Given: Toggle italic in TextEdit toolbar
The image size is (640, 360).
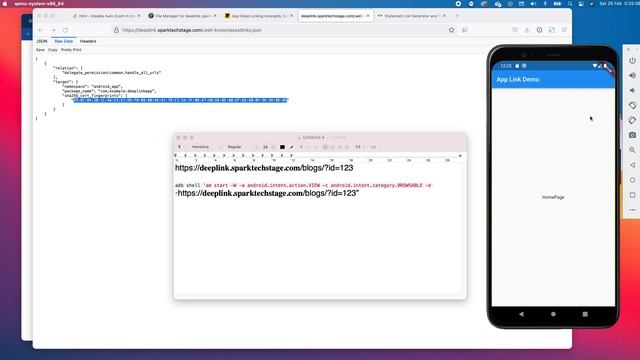Looking at the screenshot, I should coord(308,147).
